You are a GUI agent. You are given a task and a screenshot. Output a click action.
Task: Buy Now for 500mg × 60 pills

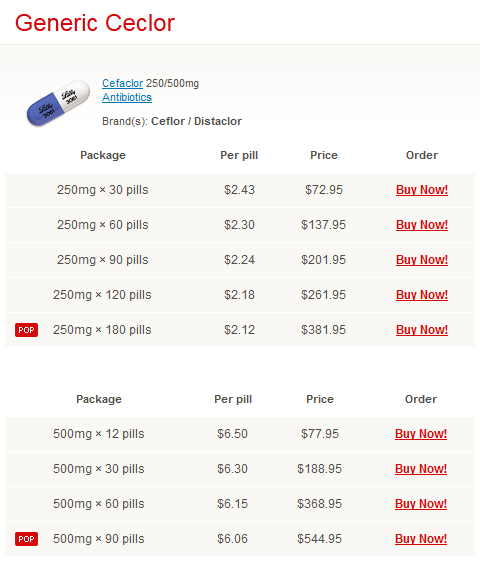pyautogui.click(x=421, y=504)
